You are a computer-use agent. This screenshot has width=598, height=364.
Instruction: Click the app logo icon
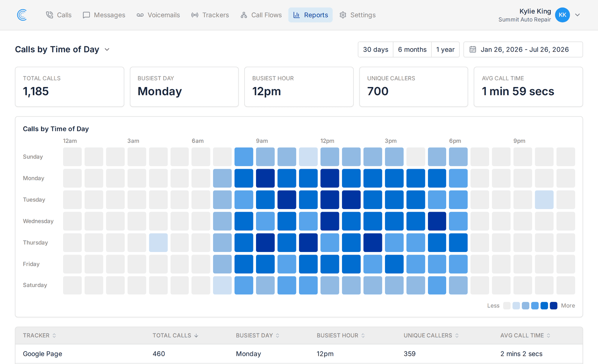click(22, 15)
